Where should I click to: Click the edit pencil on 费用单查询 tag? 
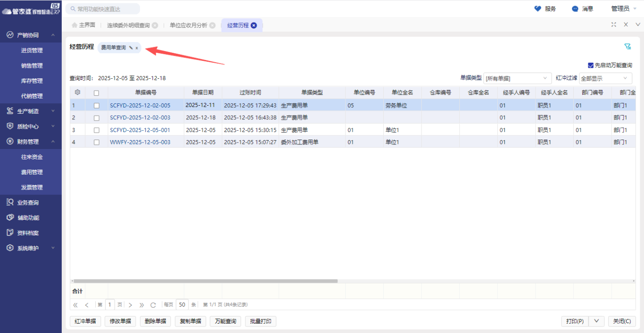pyautogui.click(x=131, y=48)
